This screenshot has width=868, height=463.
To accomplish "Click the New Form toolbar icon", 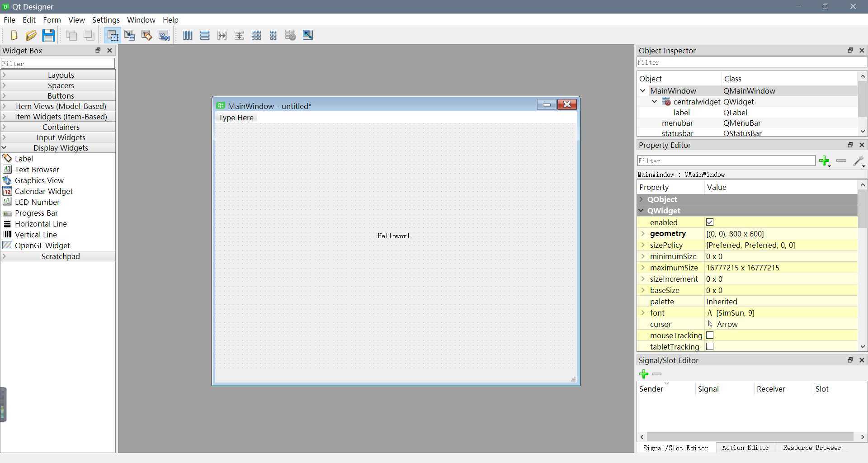I will (14, 35).
